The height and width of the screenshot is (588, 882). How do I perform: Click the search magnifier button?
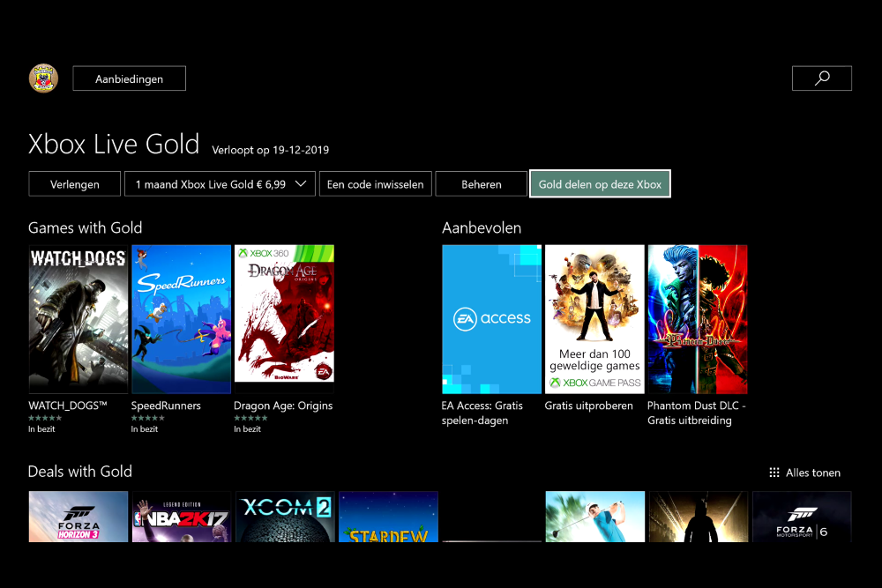pyautogui.click(x=822, y=78)
